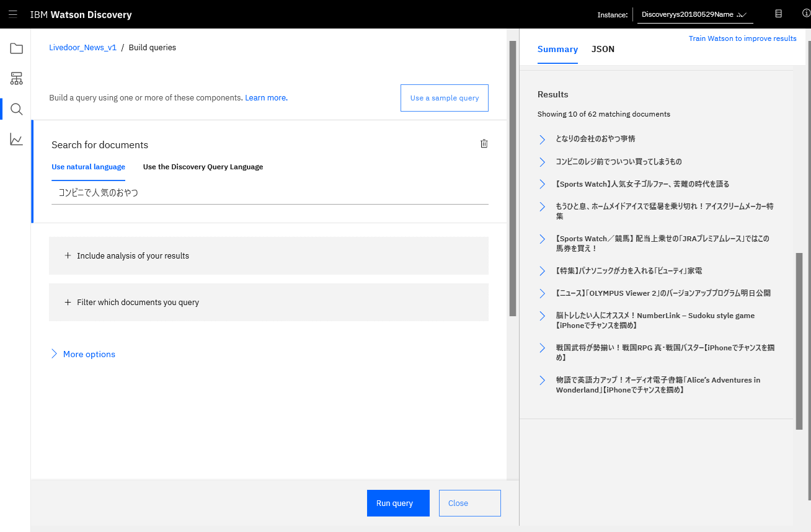
Task: Expand result NumberLink – Sudoku style game
Action: 542,316
